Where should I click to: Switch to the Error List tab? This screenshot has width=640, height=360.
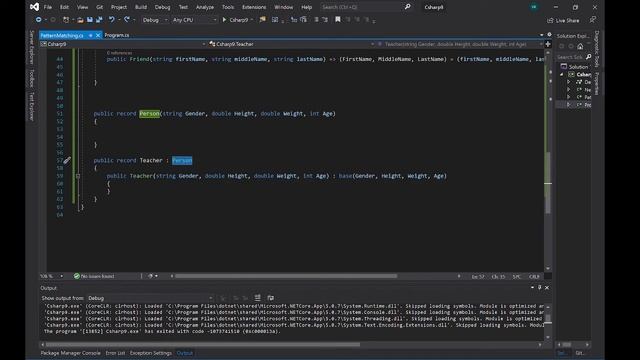click(115, 353)
